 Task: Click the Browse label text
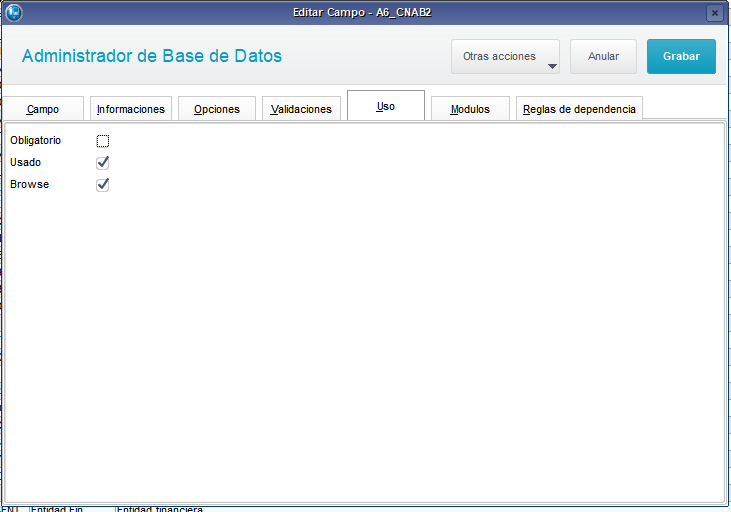(x=29, y=184)
